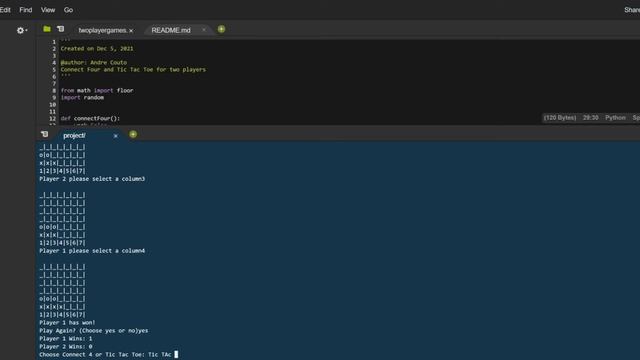Click the 'Player 1 Wins: 1' terminal line
640x360 pixels.
pyautogui.click(x=66, y=338)
